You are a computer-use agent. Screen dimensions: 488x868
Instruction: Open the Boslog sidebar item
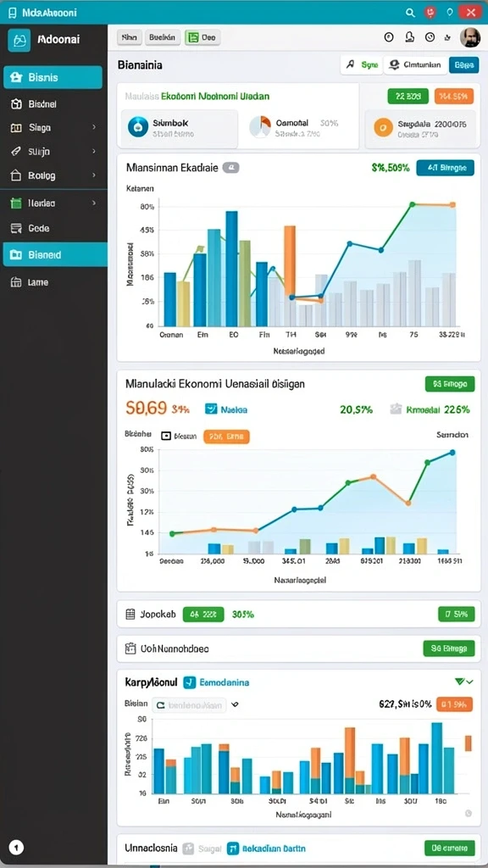(x=53, y=175)
